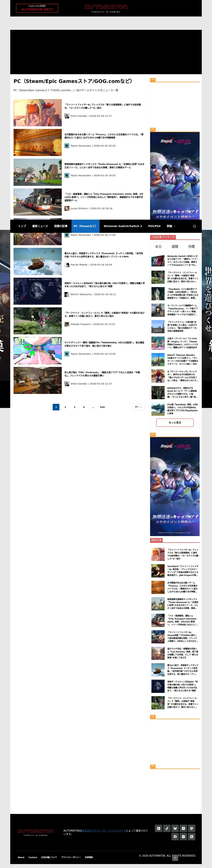This screenshot has height=868, width=212.
Task: Open Nintendo Switch/Switch 2 in the navigation bar
Action: (x=123, y=226)
